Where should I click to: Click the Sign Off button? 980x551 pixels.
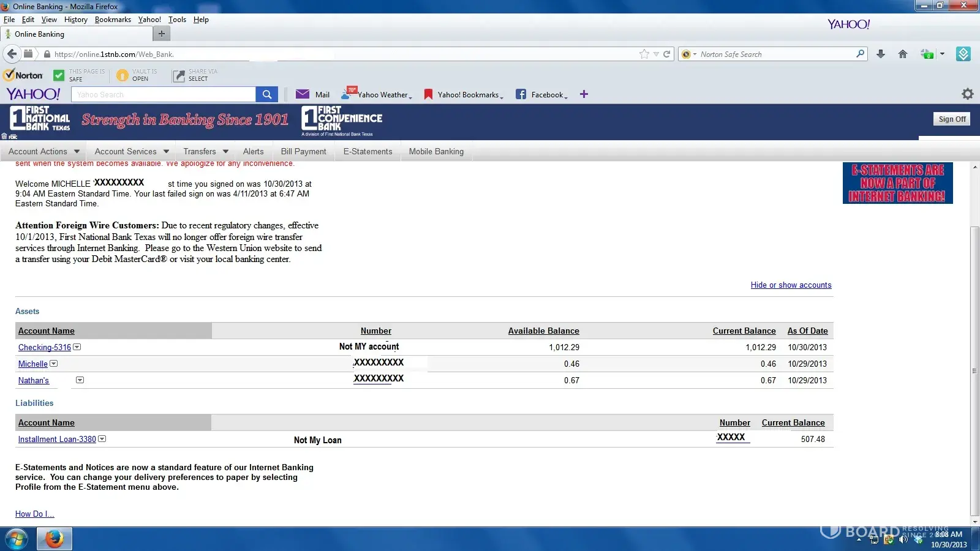point(952,119)
